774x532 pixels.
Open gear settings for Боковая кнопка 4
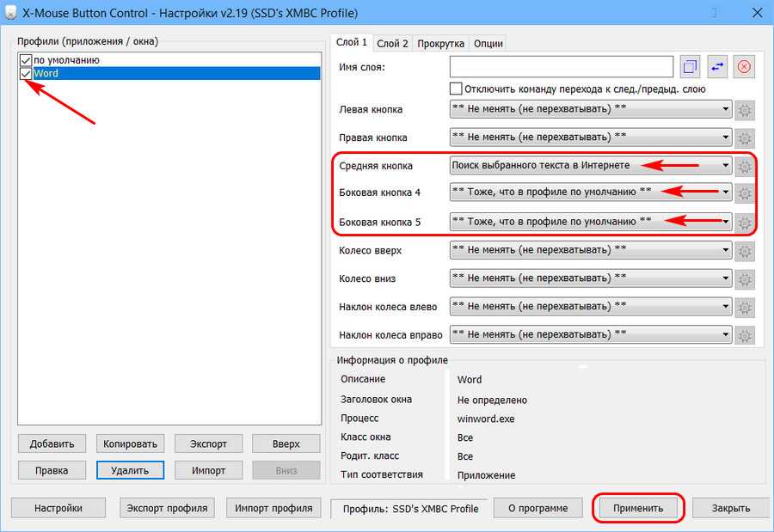point(745,193)
